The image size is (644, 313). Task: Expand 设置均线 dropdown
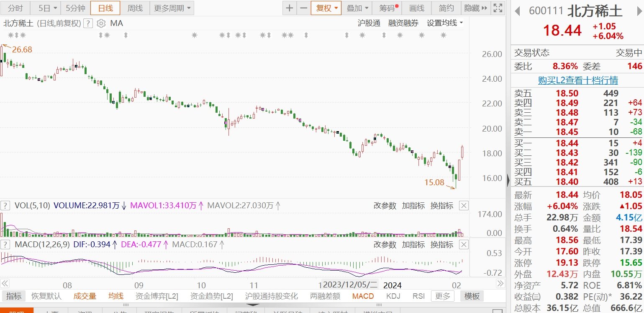pos(445,23)
